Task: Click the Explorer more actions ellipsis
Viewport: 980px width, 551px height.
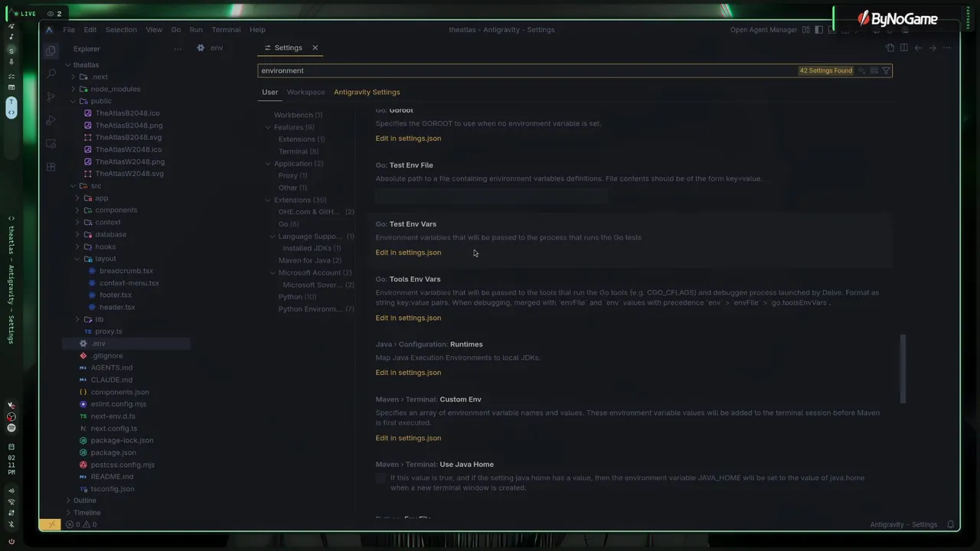Action: coord(178,49)
